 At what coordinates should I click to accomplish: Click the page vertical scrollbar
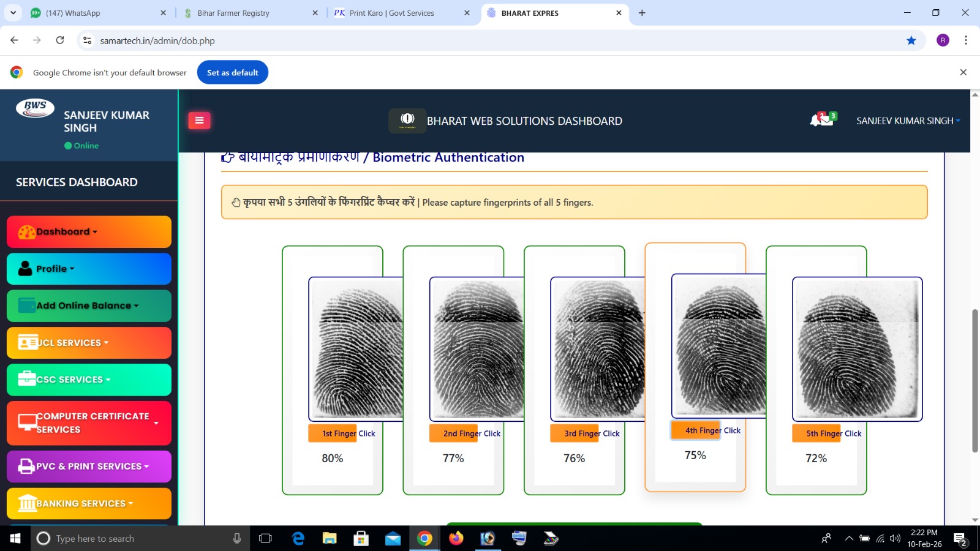[x=974, y=380]
